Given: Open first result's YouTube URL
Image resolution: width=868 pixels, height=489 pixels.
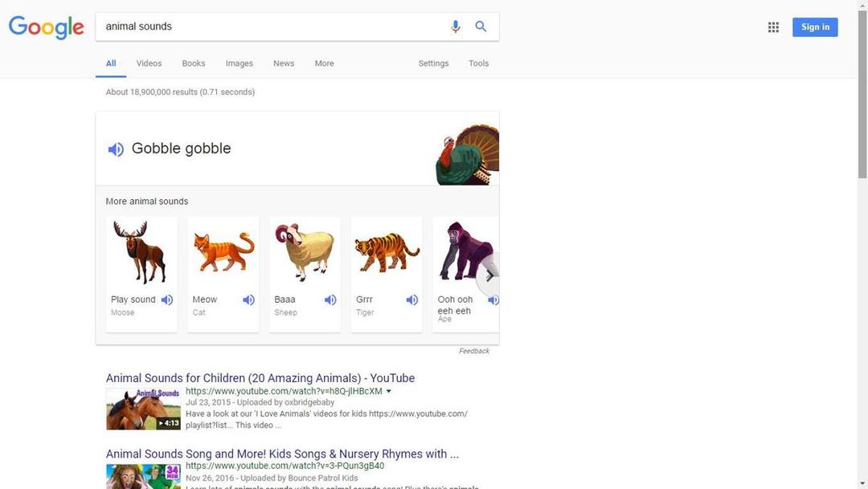Looking at the screenshot, I should pyautogui.click(x=284, y=391).
